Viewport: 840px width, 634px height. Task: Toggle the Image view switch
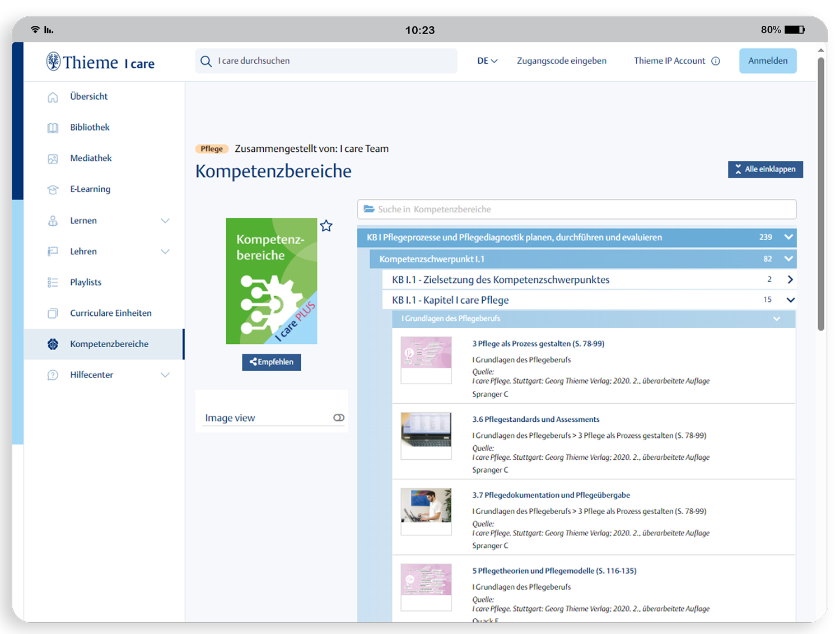pos(339,418)
